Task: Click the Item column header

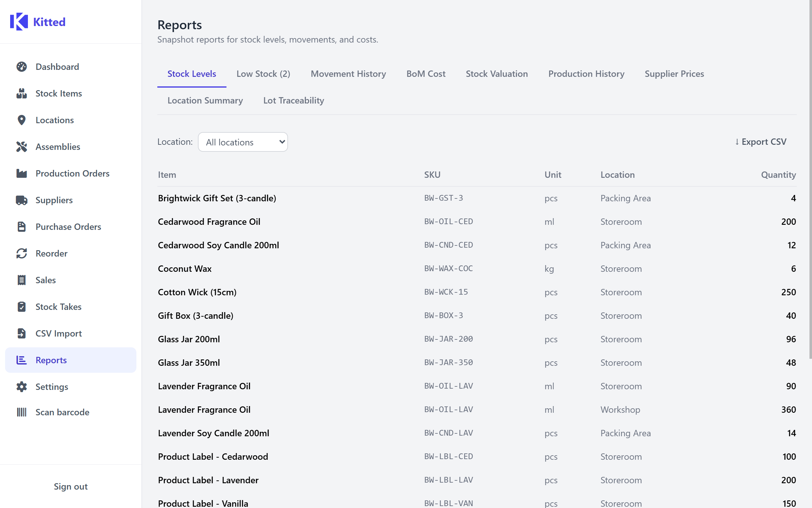Action: [x=167, y=175]
